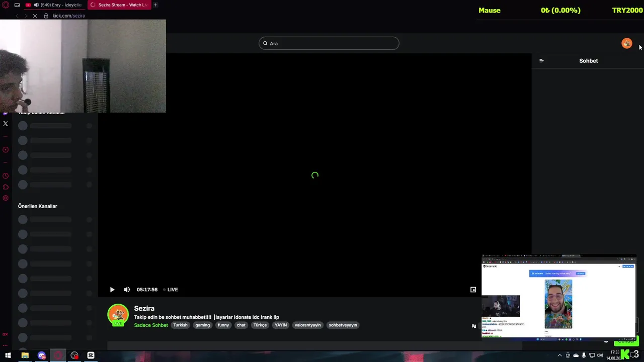
Task: Open the sidebar history clock icon
Action: [6, 176]
